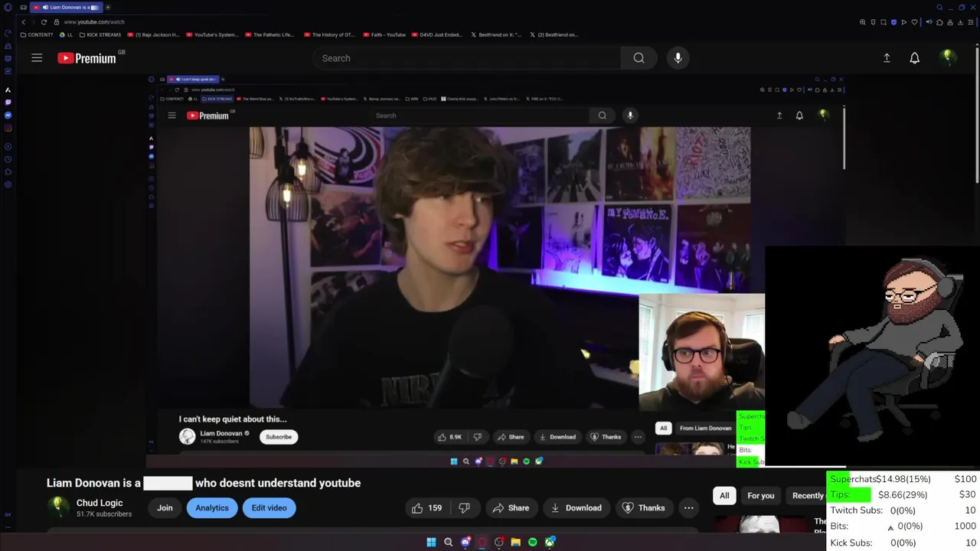
Task: Open the blue Analytics button
Action: click(x=212, y=508)
